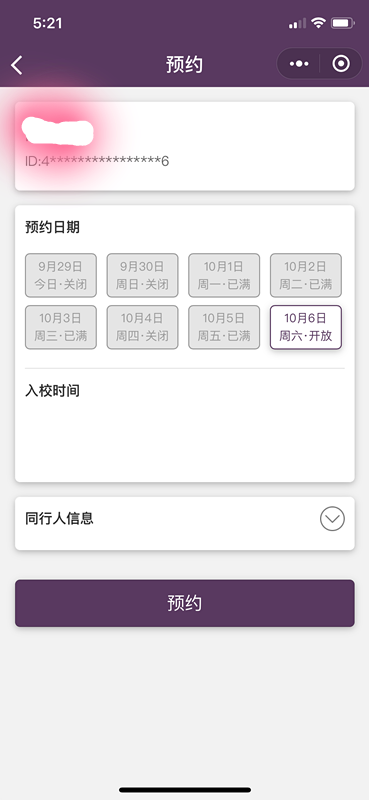Submit with the purple 预约 button
The height and width of the screenshot is (800, 369).
point(185,603)
